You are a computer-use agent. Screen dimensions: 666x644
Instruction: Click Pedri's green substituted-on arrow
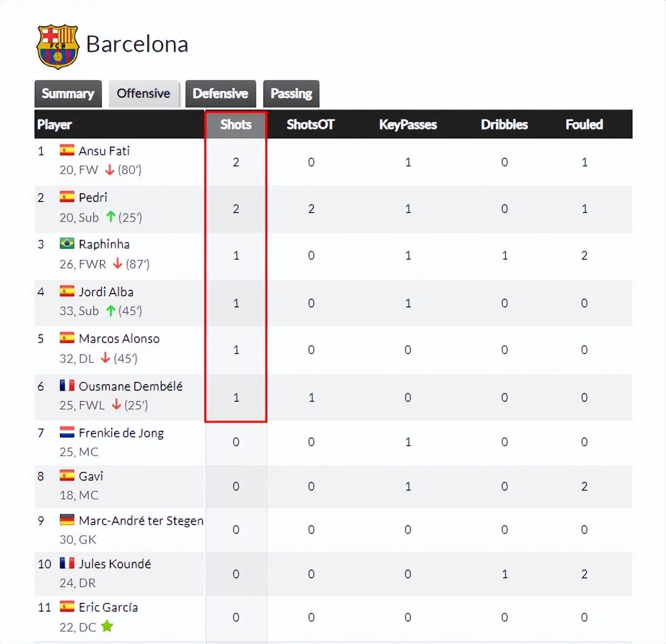pos(110,217)
